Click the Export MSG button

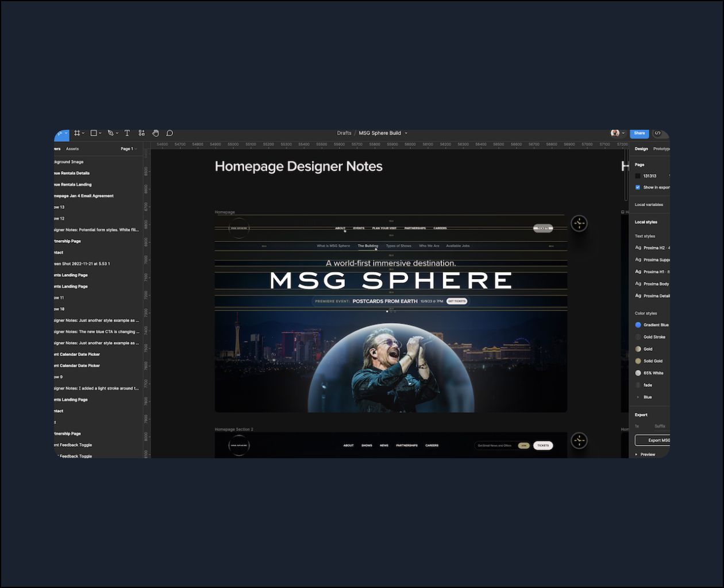coord(653,440)
